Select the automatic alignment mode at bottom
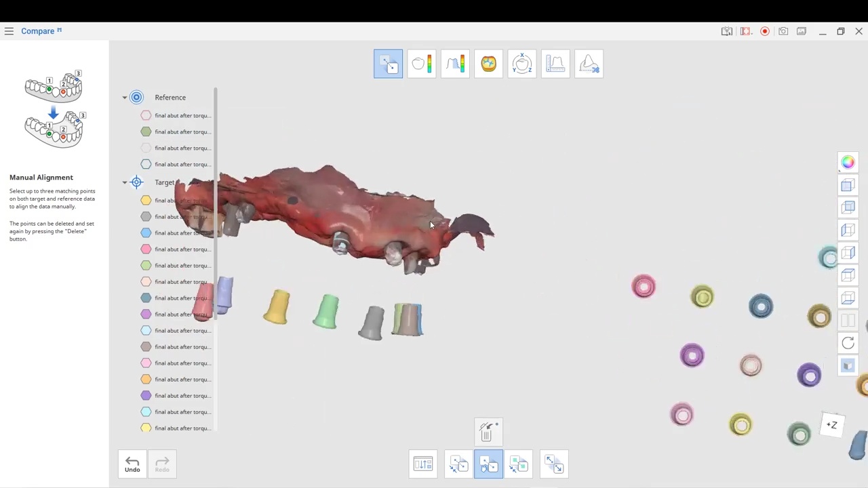This screenshot has height=488, width=868. (x=459, y=464)
